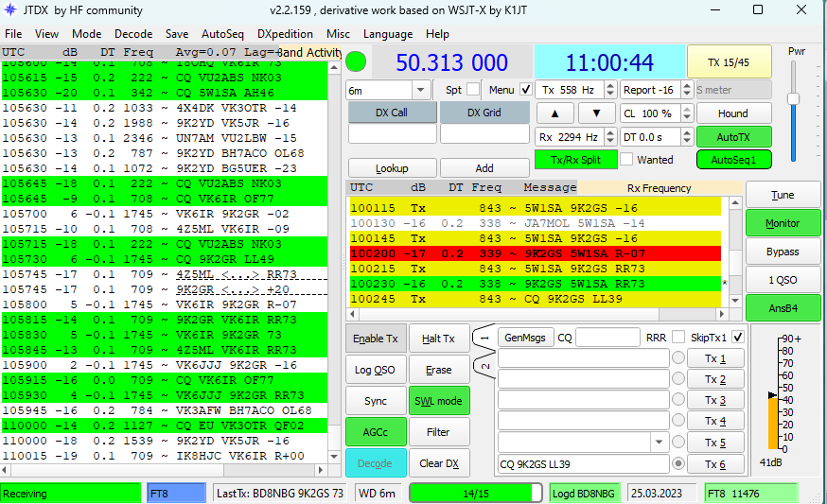Image resolution: width=827 pixels, height=504 pixels.
Task: Move the Pwr slider handle
Action: pos(793,98)
